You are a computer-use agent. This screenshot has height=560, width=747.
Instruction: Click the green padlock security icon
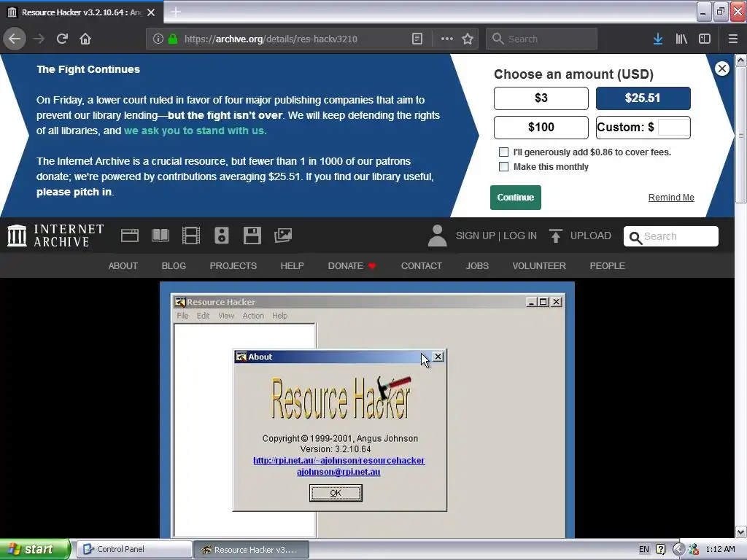pos(173,39)
